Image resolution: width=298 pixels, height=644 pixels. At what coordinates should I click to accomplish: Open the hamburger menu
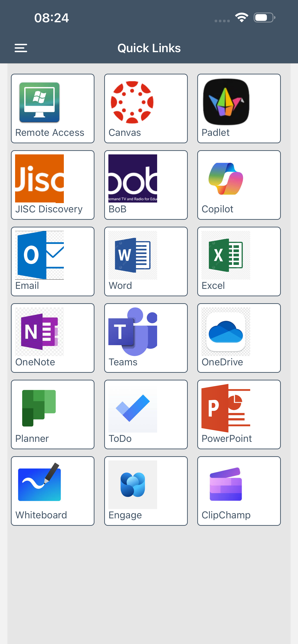21,48
